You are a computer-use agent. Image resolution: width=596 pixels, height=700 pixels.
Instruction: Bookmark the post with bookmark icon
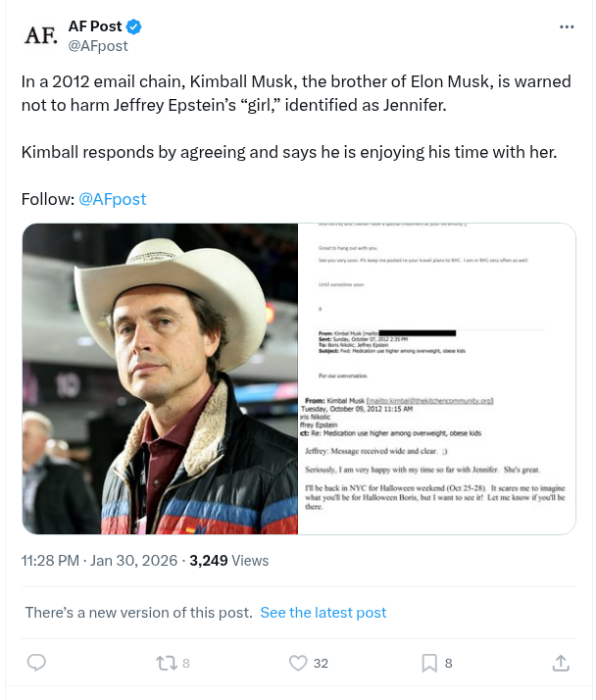pos(428,664)
